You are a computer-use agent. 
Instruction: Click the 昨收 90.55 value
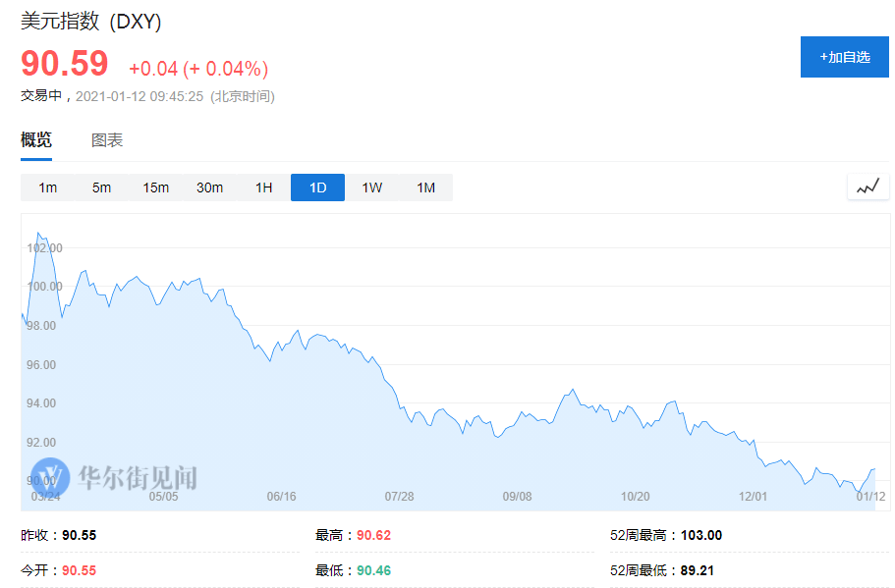coord(82,534)
